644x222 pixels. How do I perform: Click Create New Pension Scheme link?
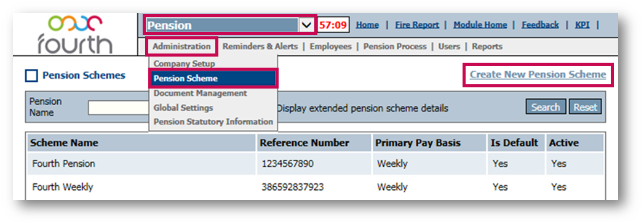(x=538, y=74)
